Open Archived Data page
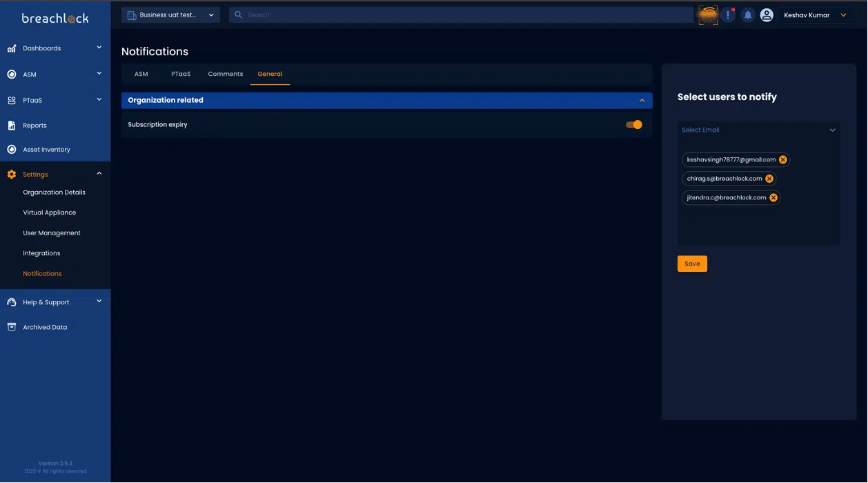 45,327
